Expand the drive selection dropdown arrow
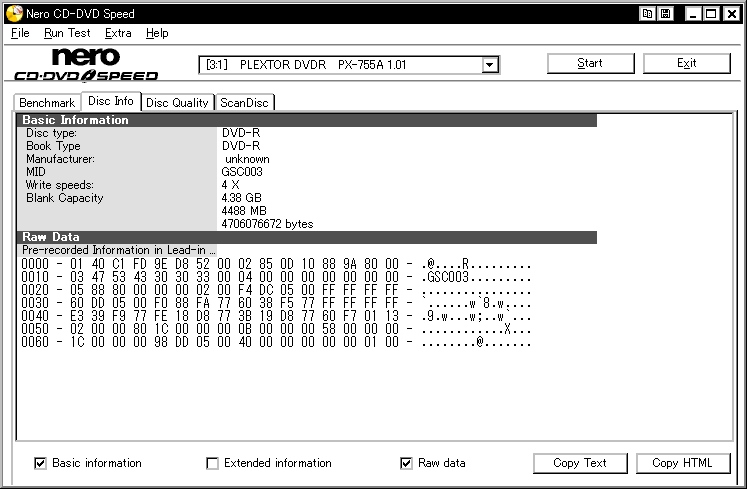This screenshot has height=489, width=747. [x=489, y=65]
